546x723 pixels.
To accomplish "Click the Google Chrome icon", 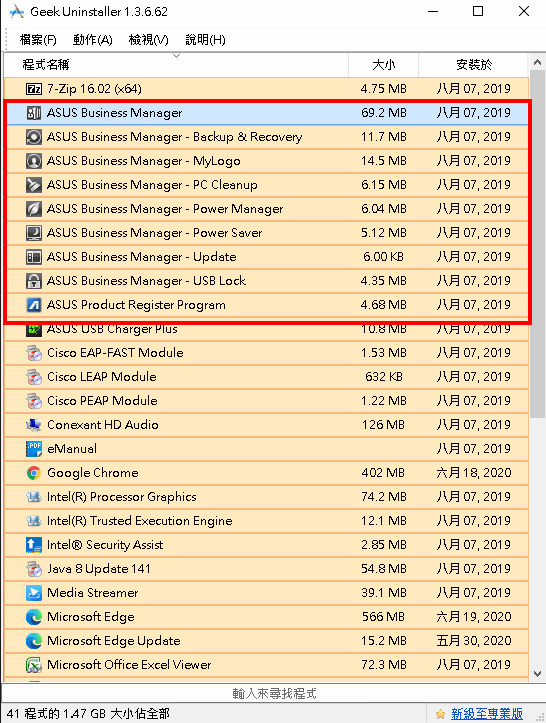I will 34,473.
